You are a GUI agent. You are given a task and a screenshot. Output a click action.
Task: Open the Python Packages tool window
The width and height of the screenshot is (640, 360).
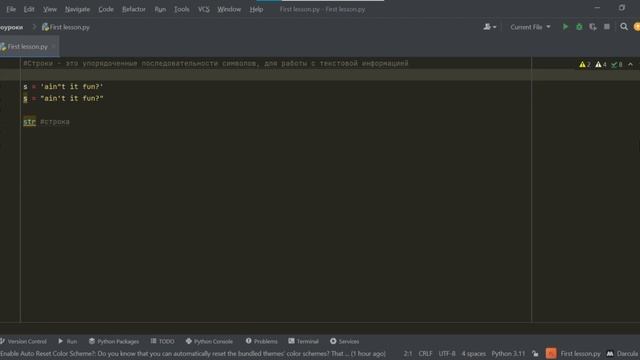(x=114, y=341)
